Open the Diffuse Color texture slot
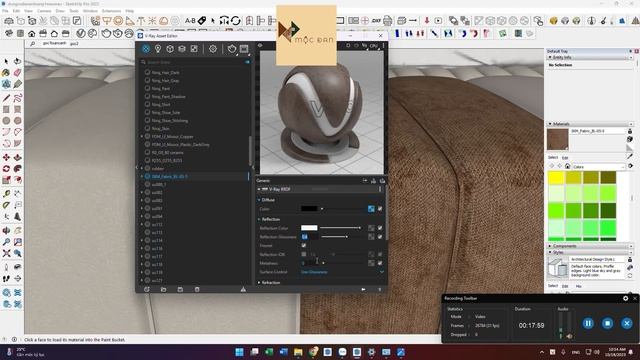 tap(371, 209)
